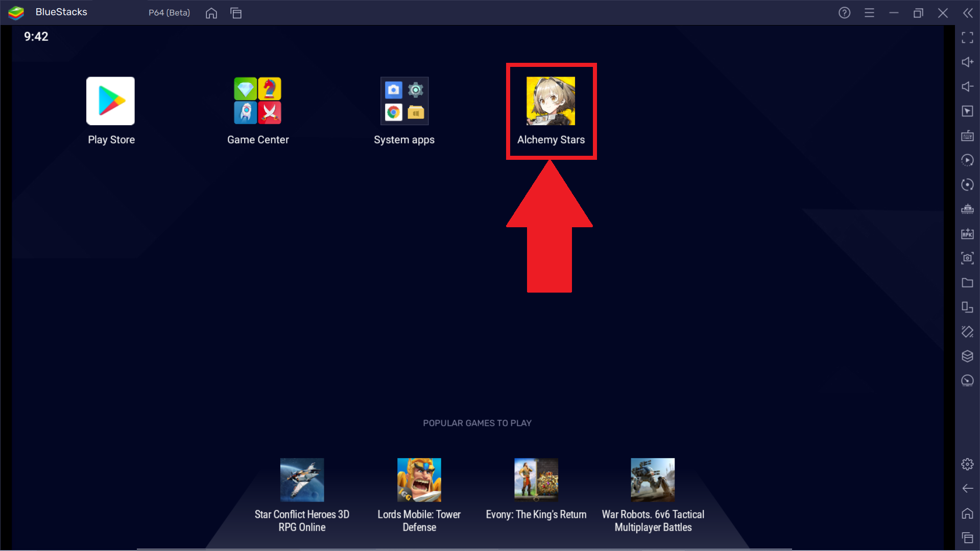The height and width of the screenshot is (551, 980).
Task: Rotate screen using sidebar icon
Action: 967,307
